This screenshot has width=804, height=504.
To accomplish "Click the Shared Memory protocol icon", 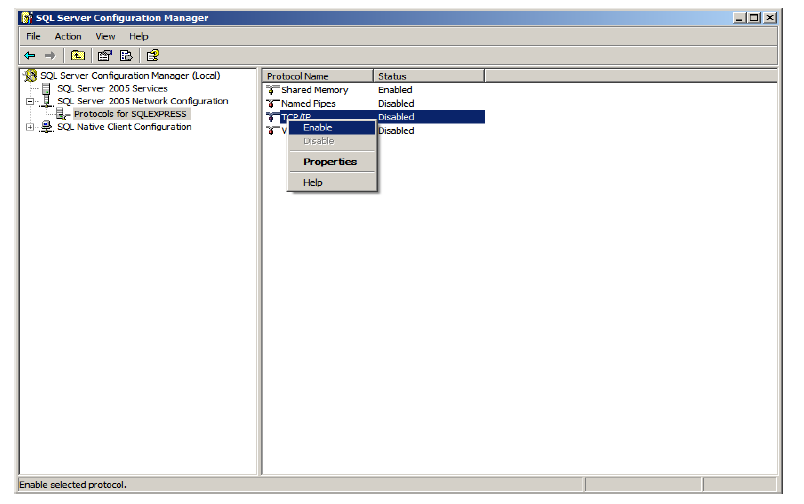I will click(x=273, y=90).
